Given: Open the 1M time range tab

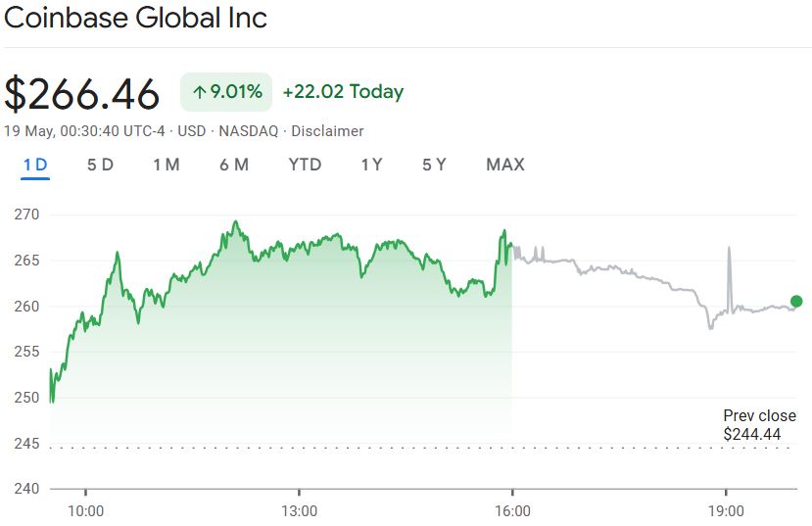Looking at the screenshot, I should point(166,165).
